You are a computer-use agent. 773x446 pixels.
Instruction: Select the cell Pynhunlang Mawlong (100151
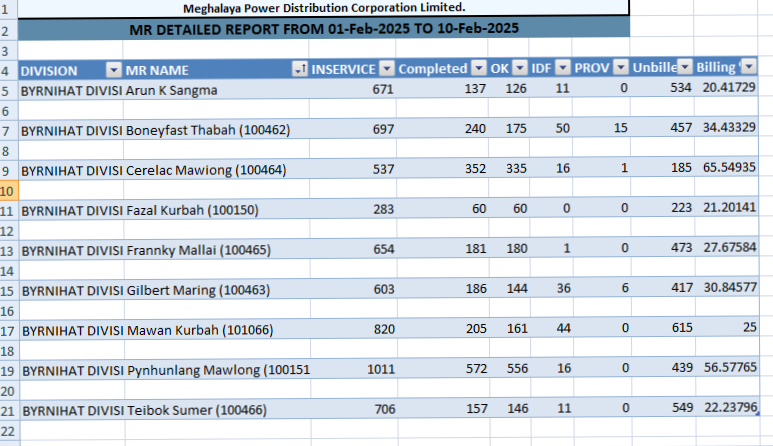tap(217, 370)
